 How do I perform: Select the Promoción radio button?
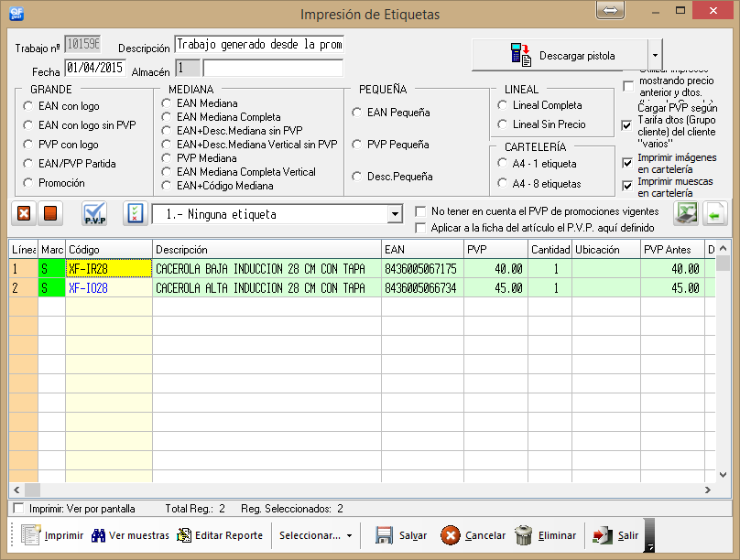pyautogui.click(x=28, y=183)
